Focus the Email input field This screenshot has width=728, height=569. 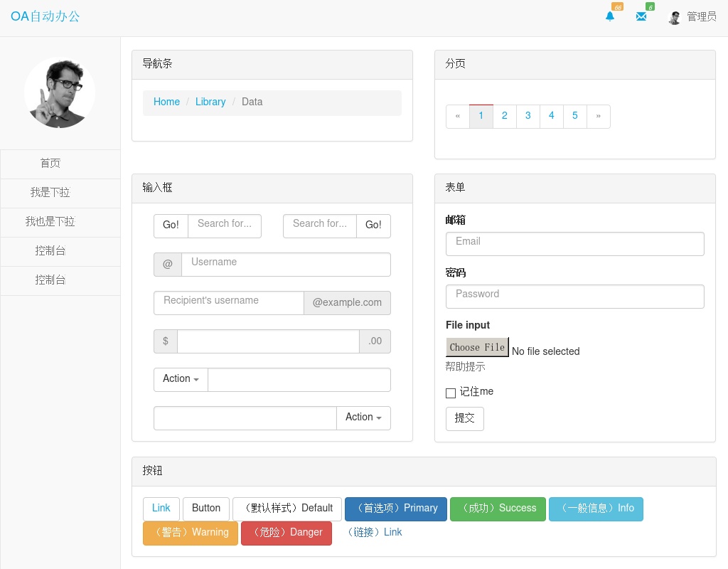pyautogui.click(x=574, y=243)
